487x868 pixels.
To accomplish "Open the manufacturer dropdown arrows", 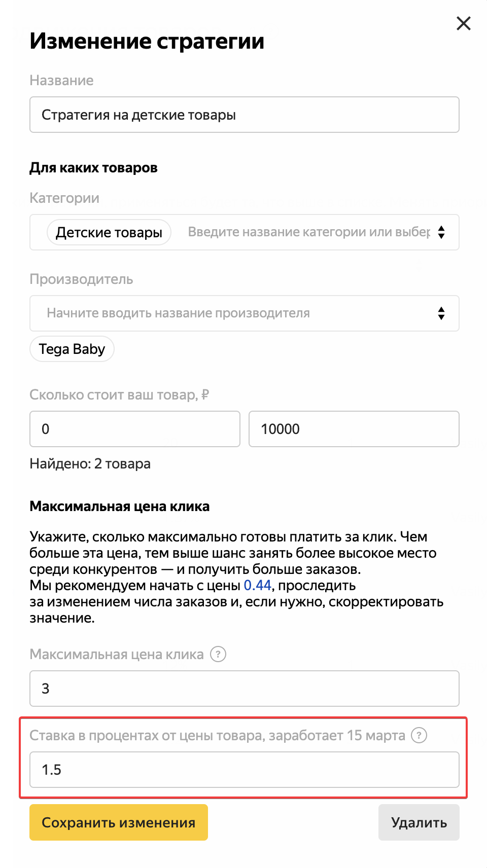I will pos(441,313).
